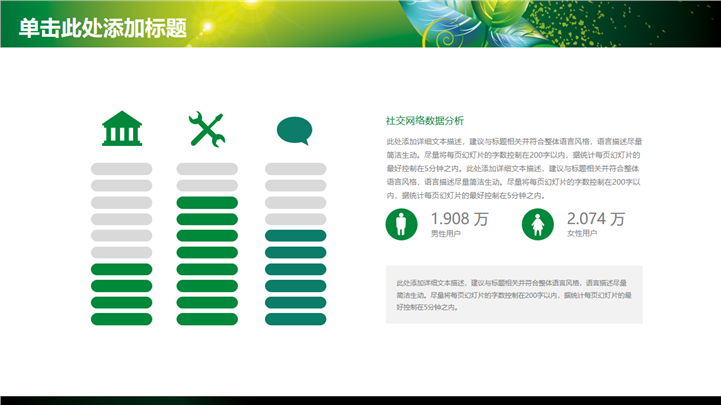Click the 2.074 万 statistic text
Screen dimensions: 721x405
pyautogui.click(x=595, y=218)
